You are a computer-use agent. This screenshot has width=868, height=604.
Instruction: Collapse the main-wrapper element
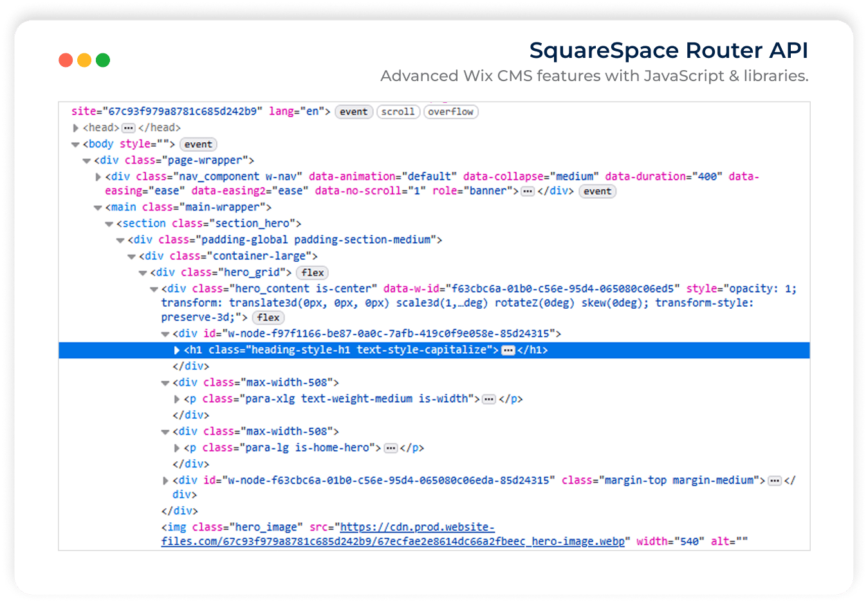98,208
